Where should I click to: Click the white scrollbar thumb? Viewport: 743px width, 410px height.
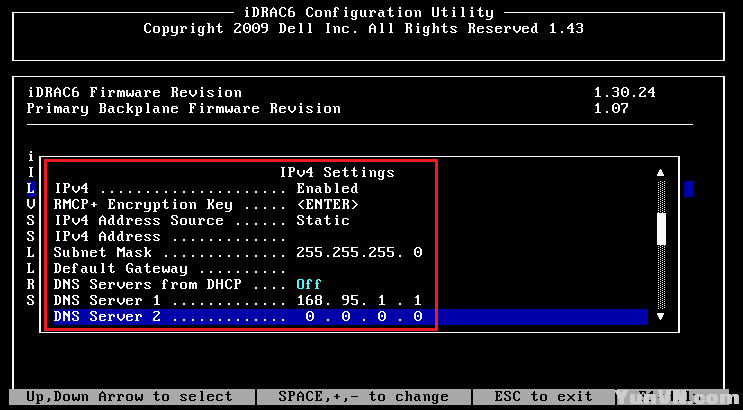click(661, 229)
